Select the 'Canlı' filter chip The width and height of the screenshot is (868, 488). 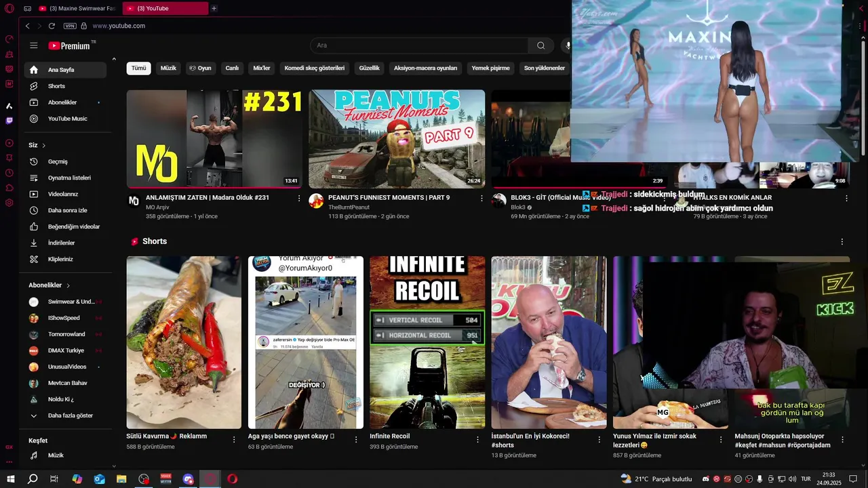(x=232, y=68)
